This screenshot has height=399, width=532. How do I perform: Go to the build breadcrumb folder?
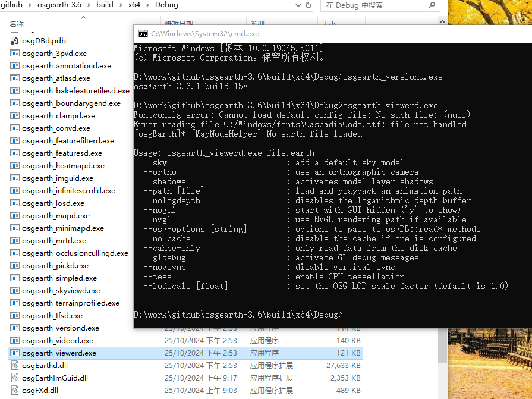click(105, 5)
